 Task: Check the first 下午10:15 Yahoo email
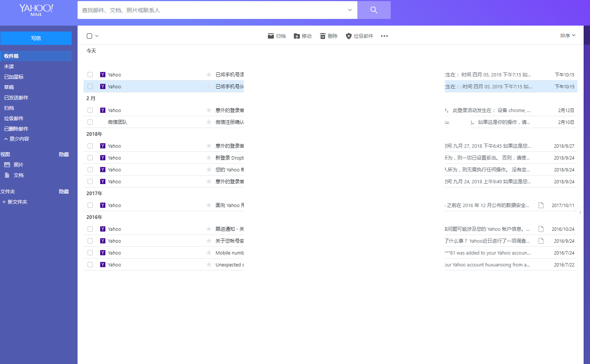(x=90, y=75)
